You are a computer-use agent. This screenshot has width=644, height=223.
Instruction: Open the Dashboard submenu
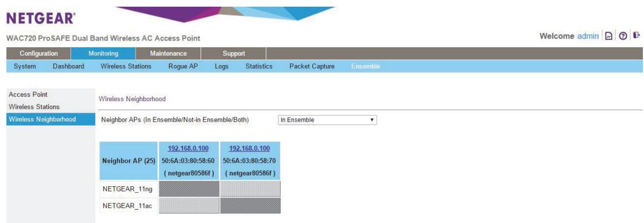[68, 66]
